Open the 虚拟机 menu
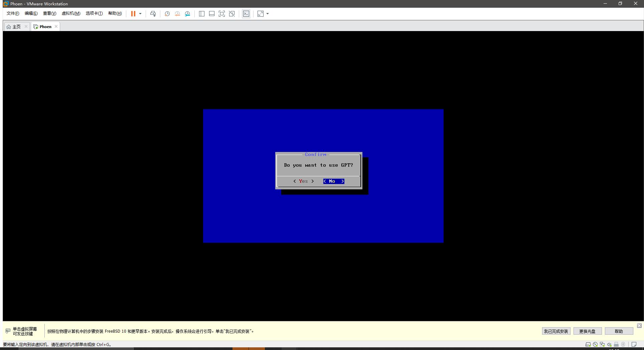Image resolution: width=644 pixels, height=350 pixels. point(71,13)
